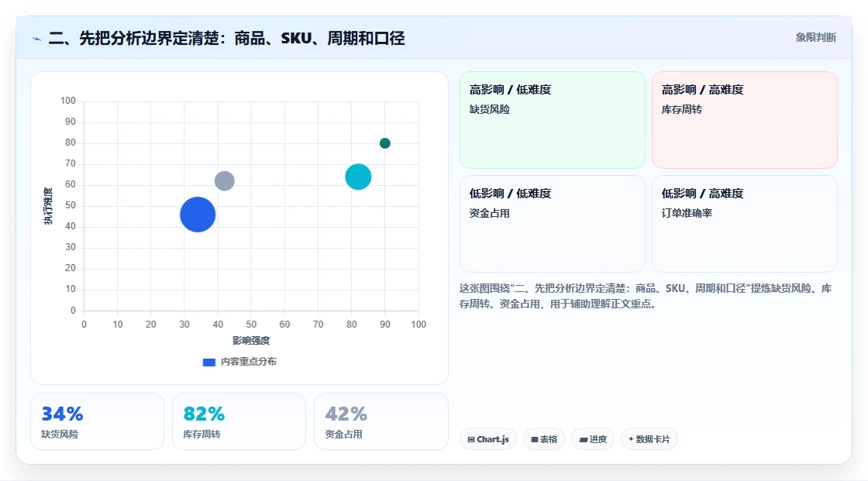This screenshot has height=481, width=868.
Task: Click the 象限判断 label in the header
Action: point(815,38)
